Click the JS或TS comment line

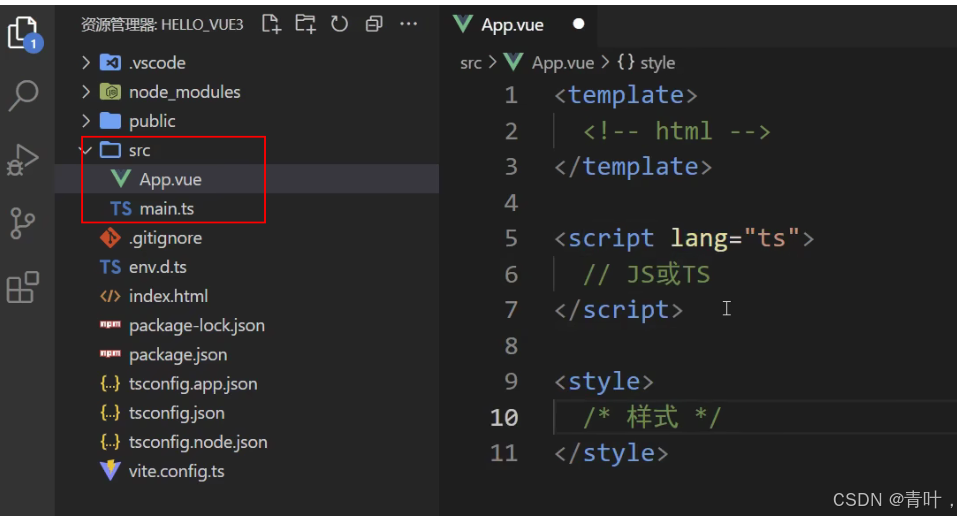(646, 274)
